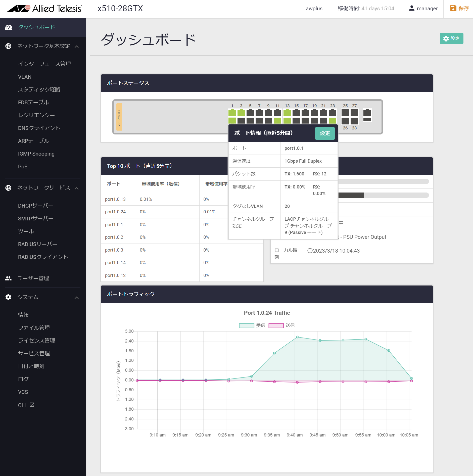Collapse the ネットワークサービス section chevron

(x=77, y=188)
